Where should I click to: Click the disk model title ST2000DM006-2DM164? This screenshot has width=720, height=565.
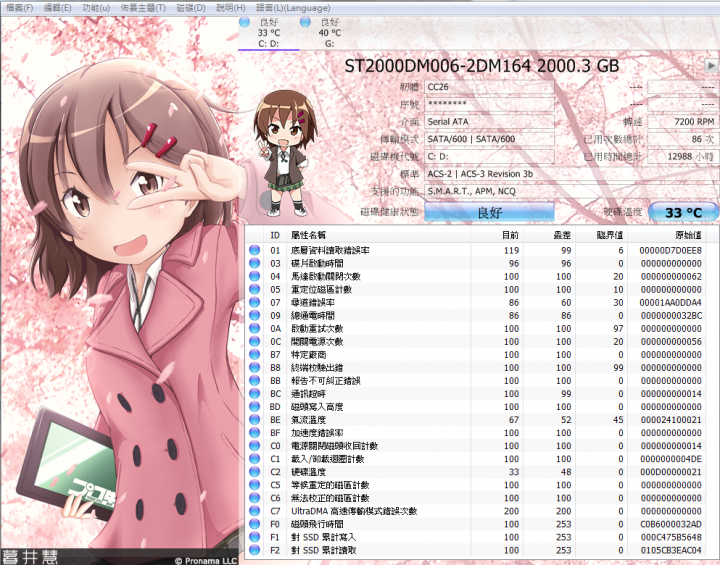coord(437,66)
